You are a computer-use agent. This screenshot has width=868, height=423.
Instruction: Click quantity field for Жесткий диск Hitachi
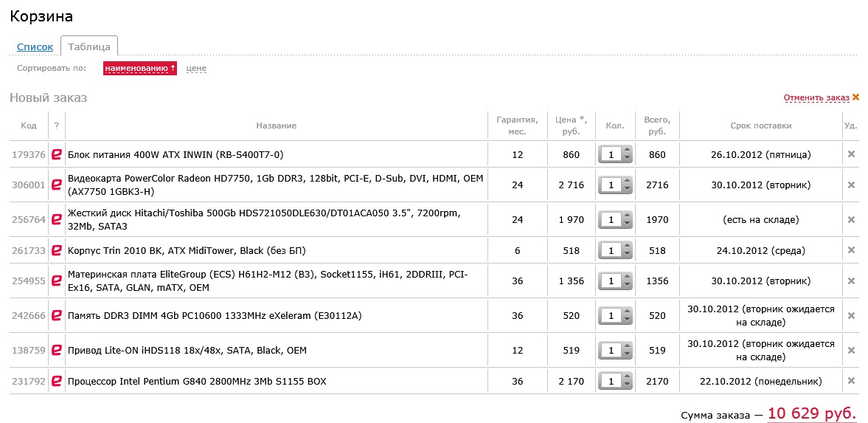611,219
